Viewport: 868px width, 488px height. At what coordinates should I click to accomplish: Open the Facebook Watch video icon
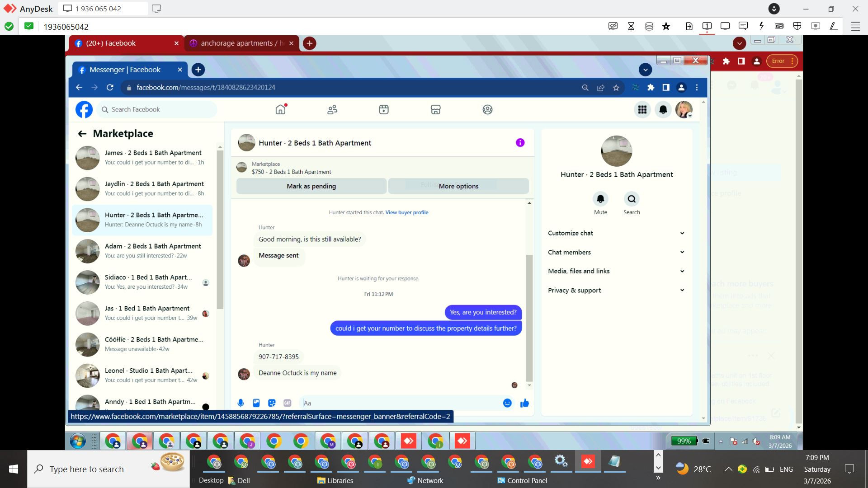(x=384, y=109)
